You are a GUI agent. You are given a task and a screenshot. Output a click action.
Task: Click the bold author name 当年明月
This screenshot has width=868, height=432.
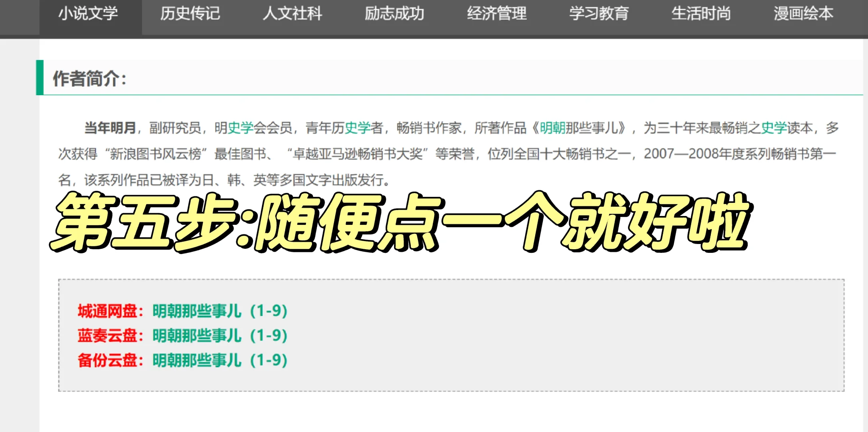[x=110, y=128]
